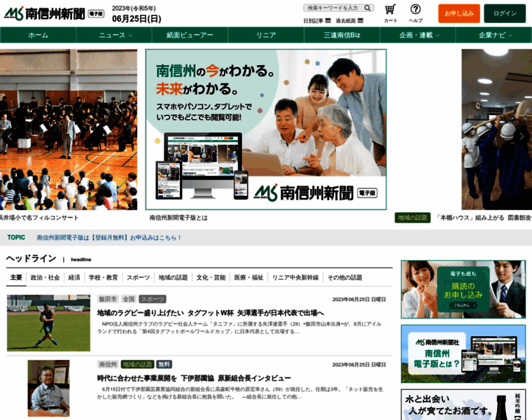
Task: Click the 名フィルコンサート slide caption text
Action: click(x=39, y=218)
